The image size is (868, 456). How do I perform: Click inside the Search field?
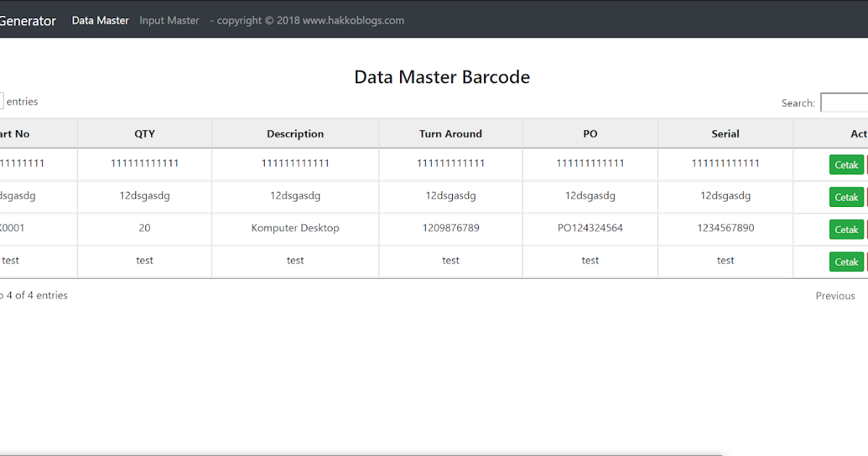click(x=845, y=102)
